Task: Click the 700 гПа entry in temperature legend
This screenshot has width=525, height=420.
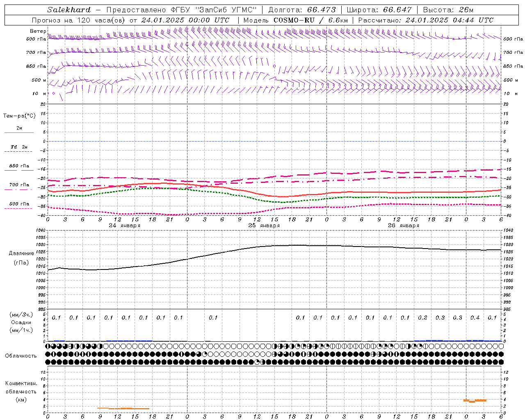Action: [19, 185]
